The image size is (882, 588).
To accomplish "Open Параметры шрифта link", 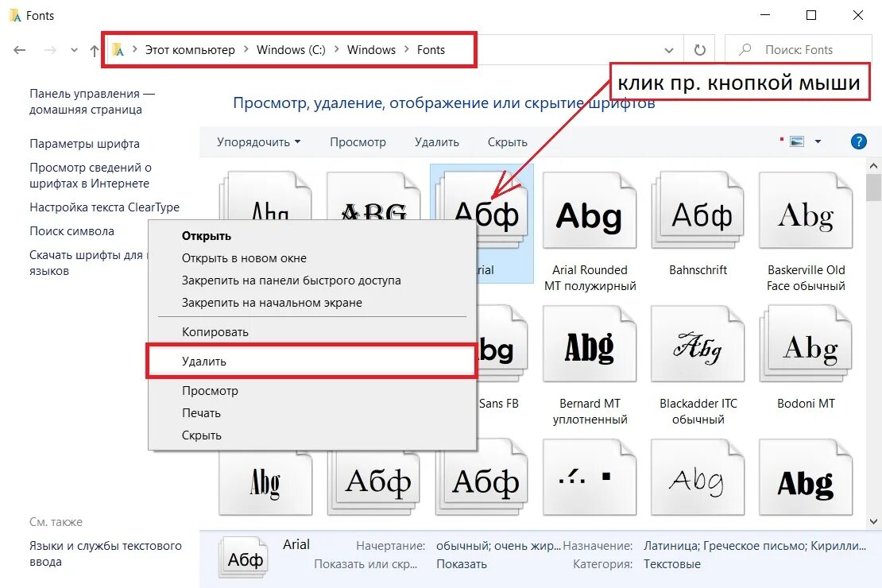I will tap(84, 144).
